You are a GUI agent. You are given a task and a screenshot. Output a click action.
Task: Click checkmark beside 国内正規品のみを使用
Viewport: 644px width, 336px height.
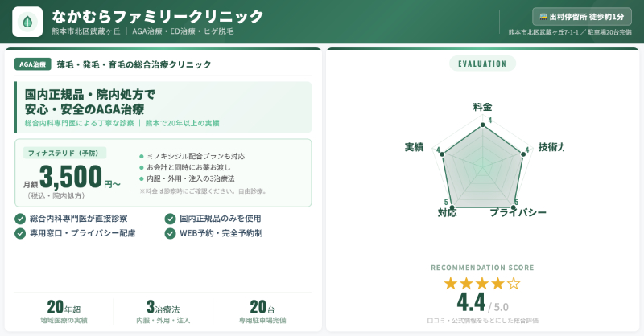[x=170, y=219]
